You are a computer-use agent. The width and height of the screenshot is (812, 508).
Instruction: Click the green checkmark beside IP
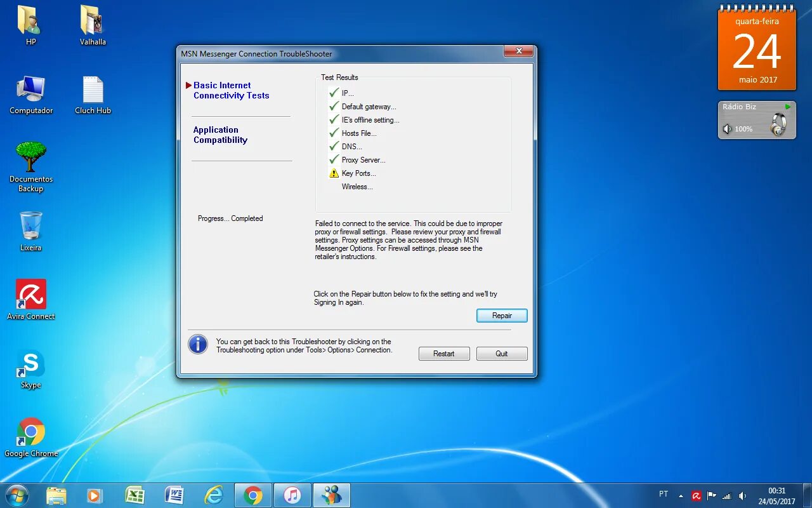(x=334, y=93)
